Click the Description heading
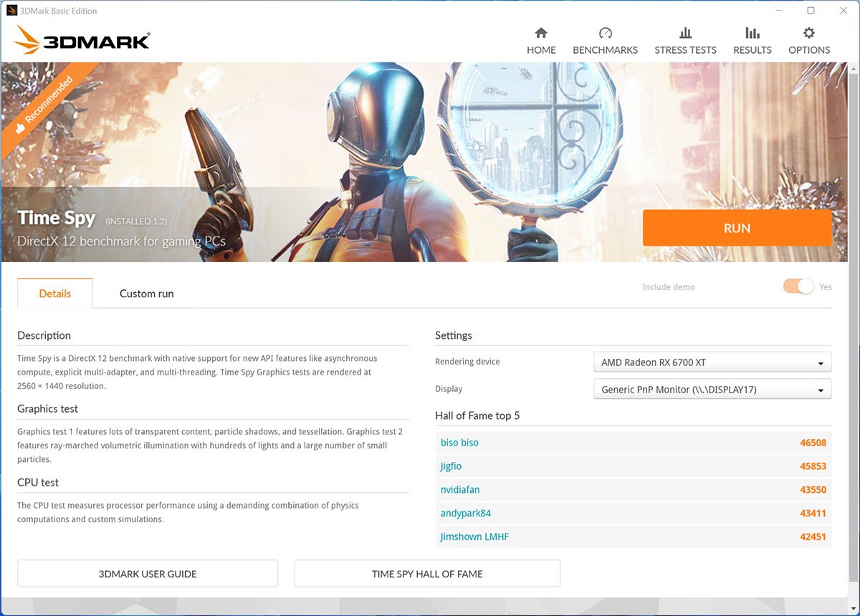Screen dimensions: 860x616 click(44, 335)
